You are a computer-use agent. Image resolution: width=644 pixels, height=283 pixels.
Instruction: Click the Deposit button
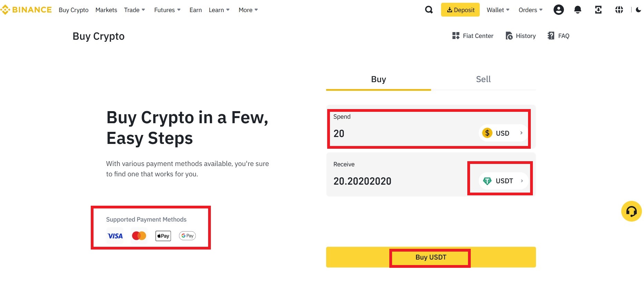coord(460,10)
